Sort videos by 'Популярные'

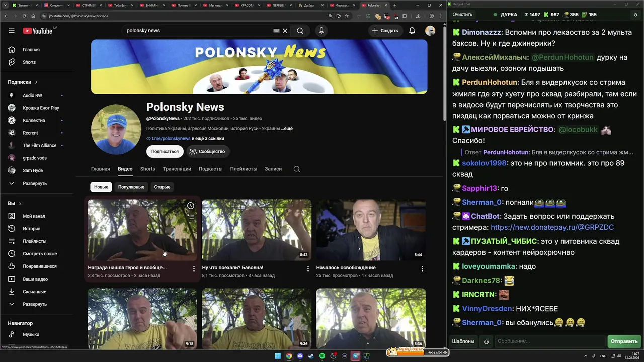coord(131,187)
